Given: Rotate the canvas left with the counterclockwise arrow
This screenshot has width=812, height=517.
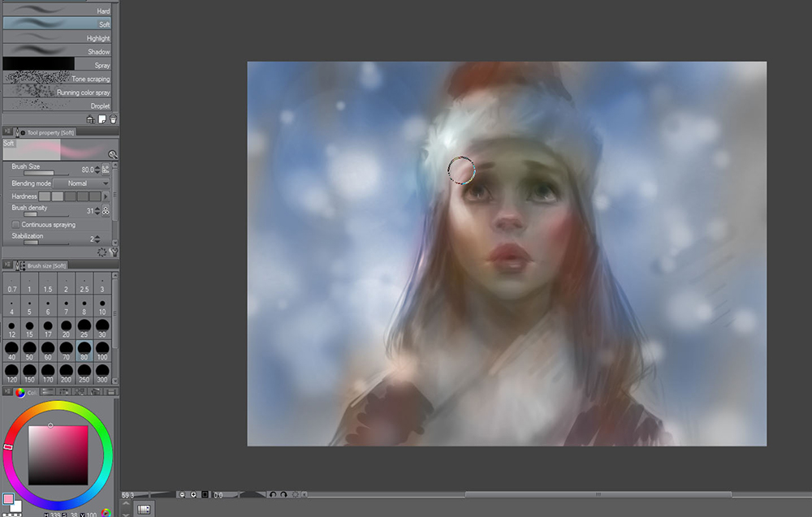Looking at the screenshot, I should [272, 494].
